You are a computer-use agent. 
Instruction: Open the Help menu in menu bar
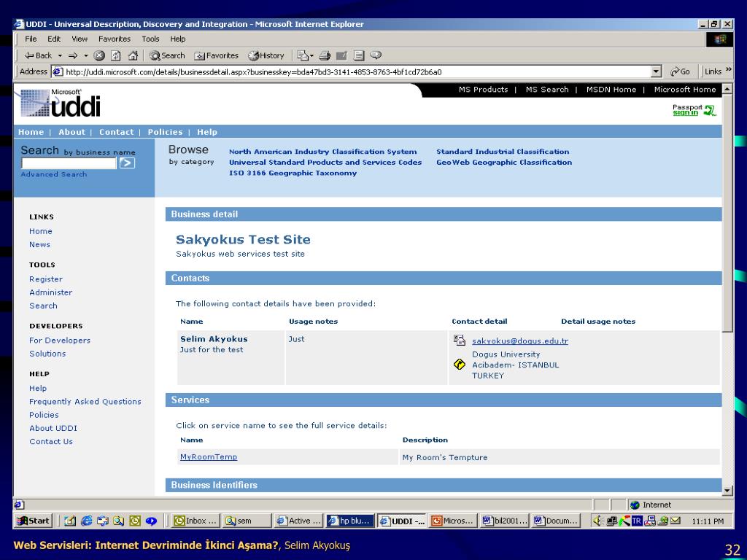178,39
